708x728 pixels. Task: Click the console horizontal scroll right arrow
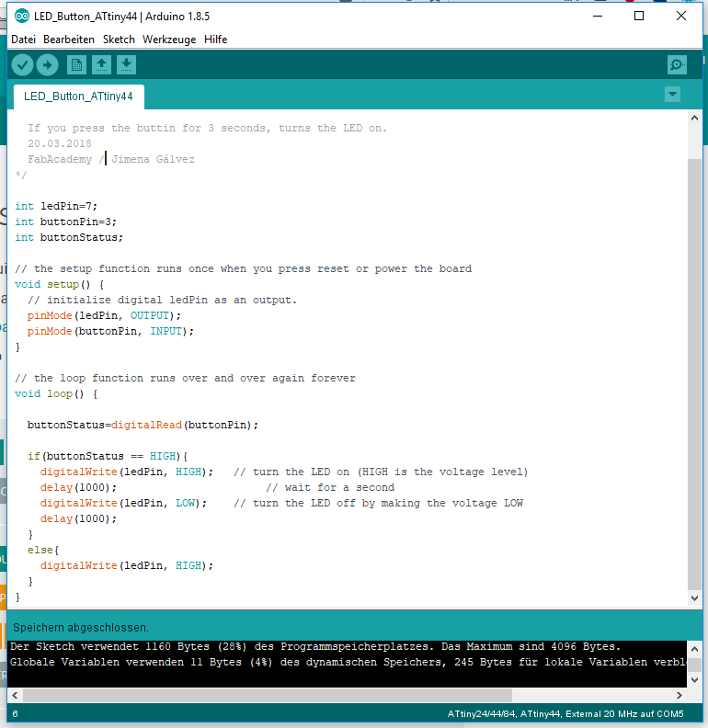[x=679, y=695]
